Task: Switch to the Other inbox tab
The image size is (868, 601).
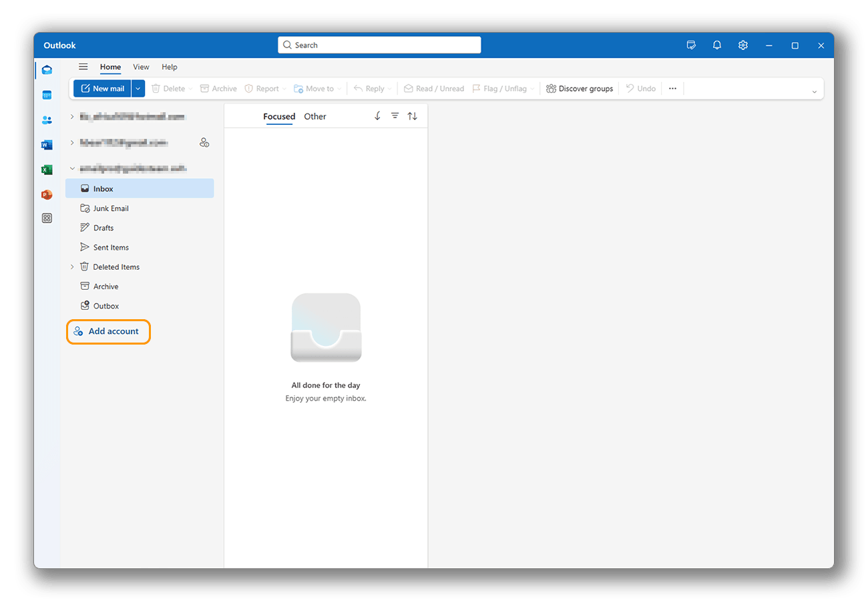Action: coord(315,116)
